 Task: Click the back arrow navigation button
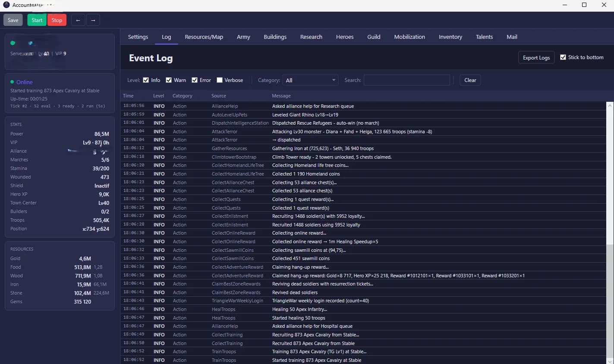tap(78, 20)
